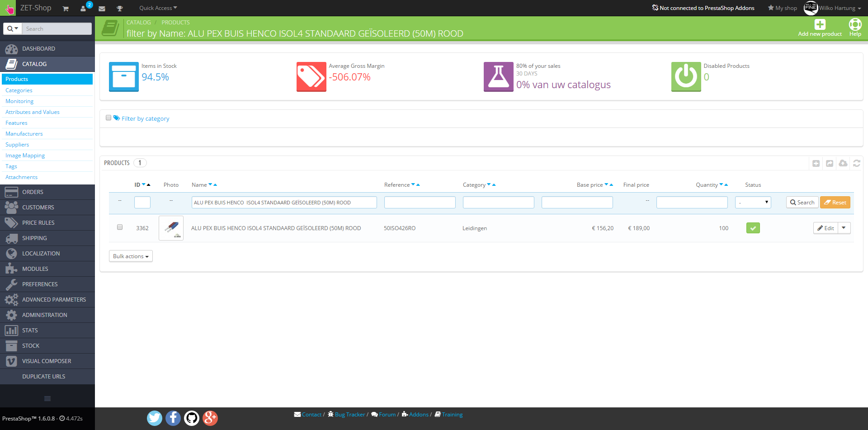This screenshot has width=868, height=430.
Task: Tick the Filter by category checkbox
Action: click(108, 118)
